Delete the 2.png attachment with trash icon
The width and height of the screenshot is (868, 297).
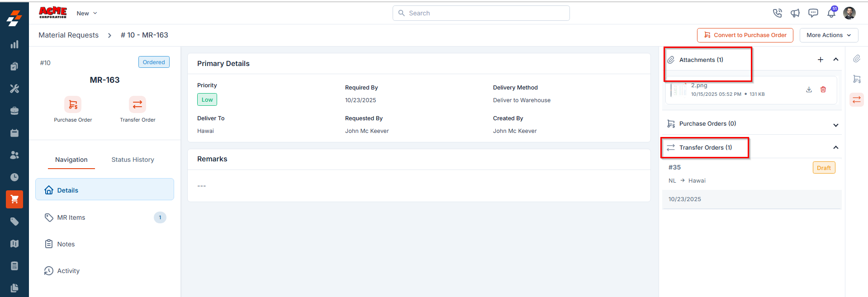coord(823,90)
